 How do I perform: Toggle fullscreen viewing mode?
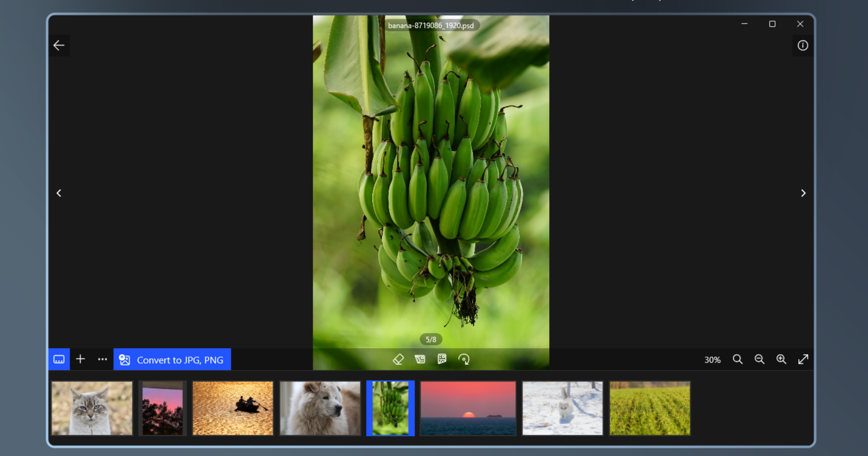[803, 359]
